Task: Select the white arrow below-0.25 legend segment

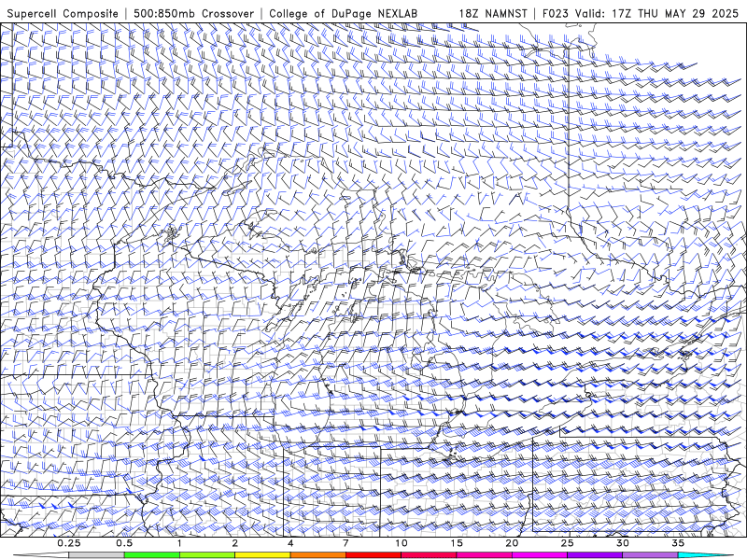Action: (x=41, y=555)
